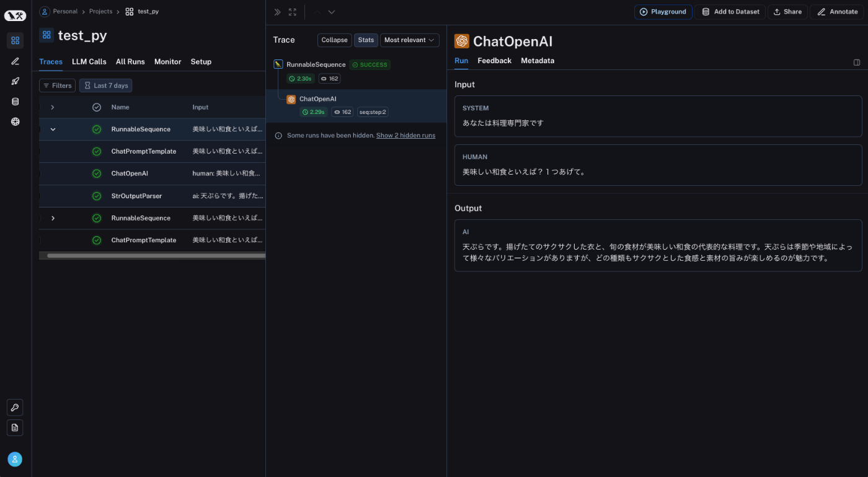Click the project grid icon beside test_py title

pyautogui.click(x=46, y=35)
